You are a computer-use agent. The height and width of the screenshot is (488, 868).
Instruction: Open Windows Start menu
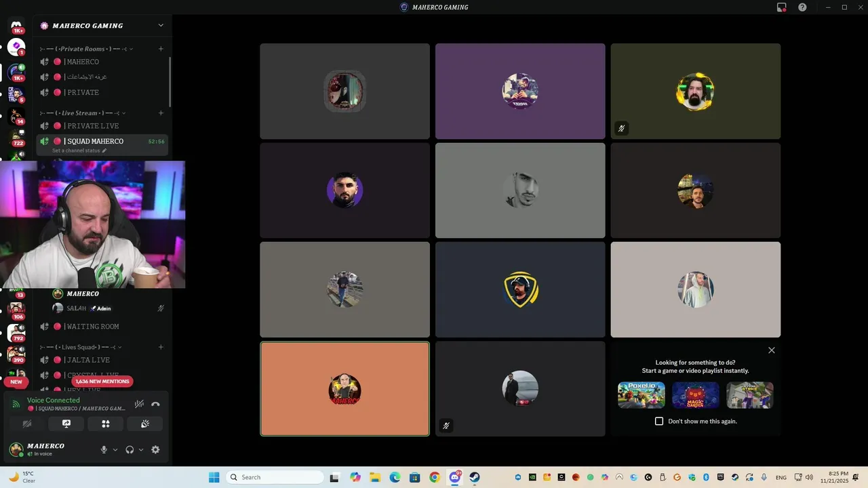[214, 477]
